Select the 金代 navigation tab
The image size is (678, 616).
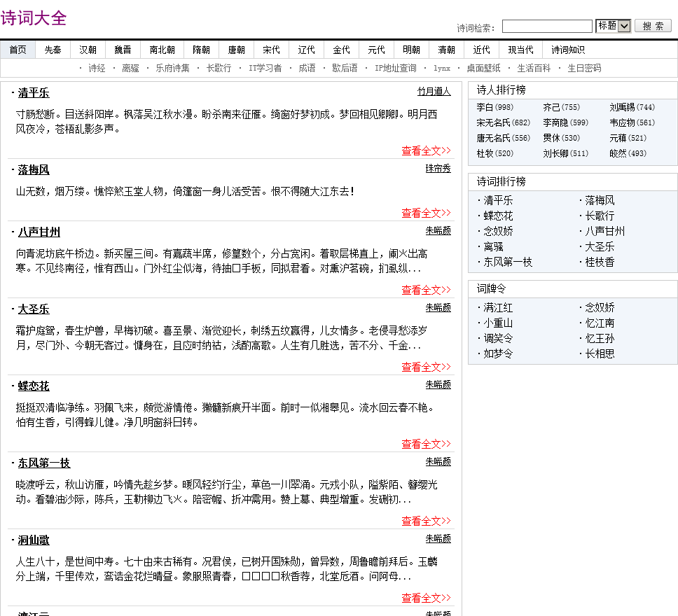(342, 50)
